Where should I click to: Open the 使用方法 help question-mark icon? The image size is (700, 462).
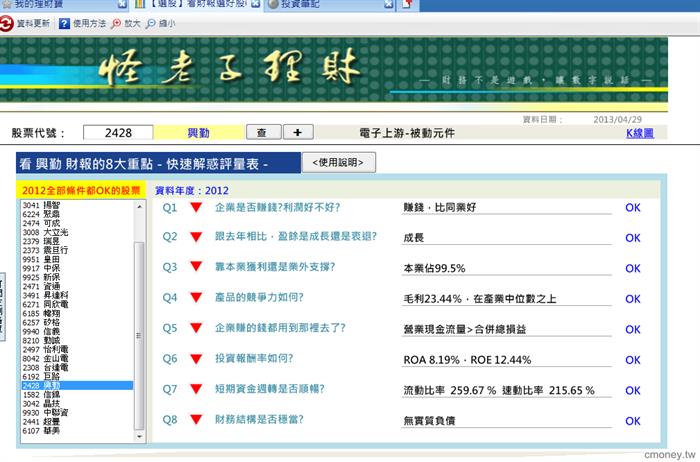click(x=64, y=23)
